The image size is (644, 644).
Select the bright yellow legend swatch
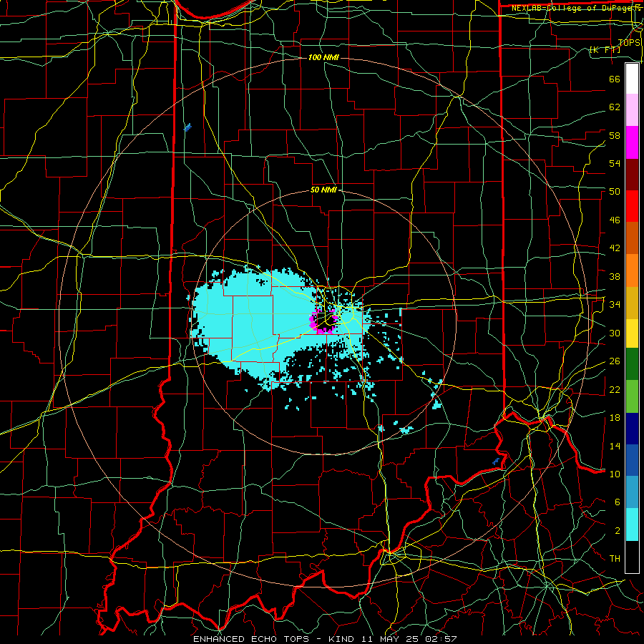pos(632,333)
